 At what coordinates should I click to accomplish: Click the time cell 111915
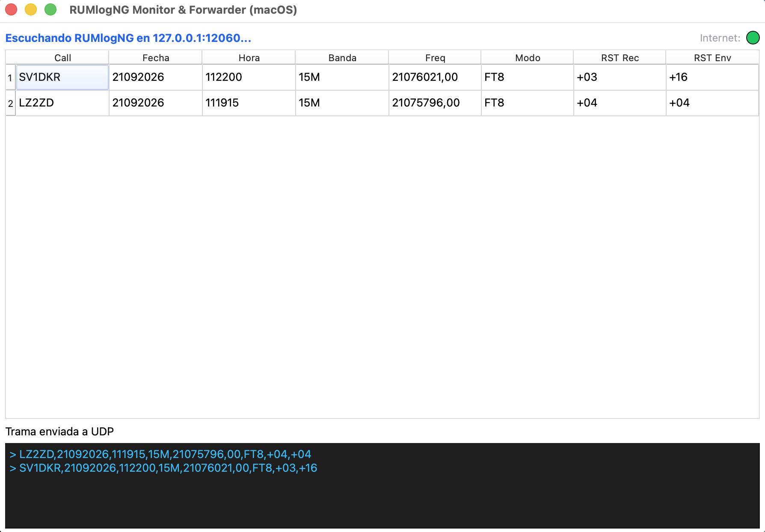point(249,103)
